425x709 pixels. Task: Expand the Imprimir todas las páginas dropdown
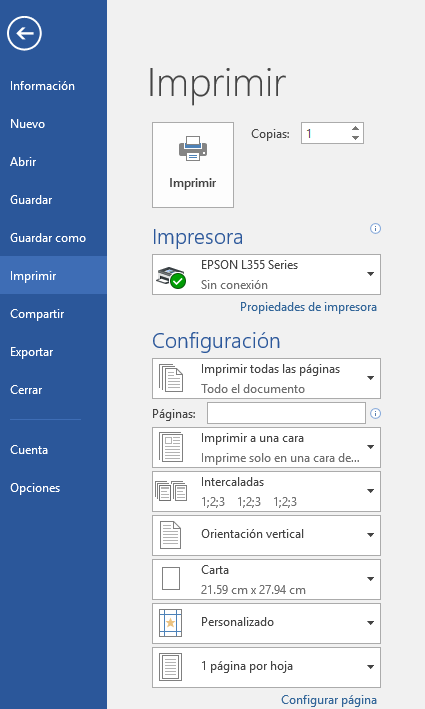pyautogui.click(x=266, y=378)
